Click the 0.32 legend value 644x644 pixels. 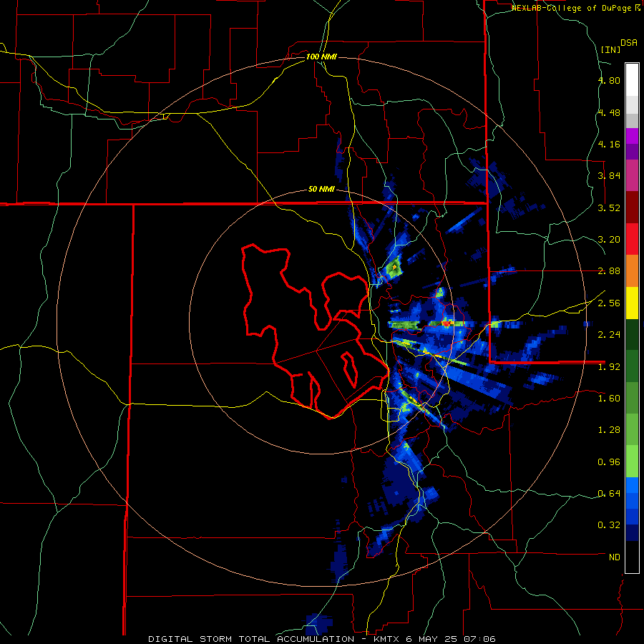pos(609,525)
